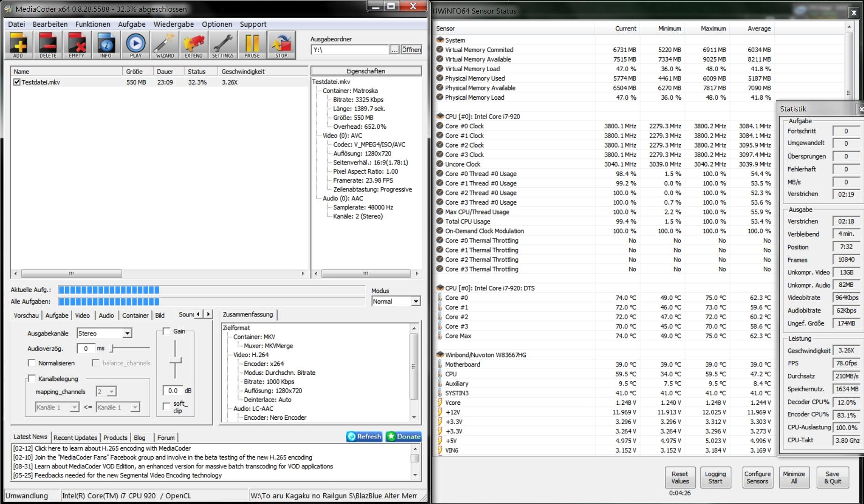Open the INFO toolbar icon

pos(105,45)
